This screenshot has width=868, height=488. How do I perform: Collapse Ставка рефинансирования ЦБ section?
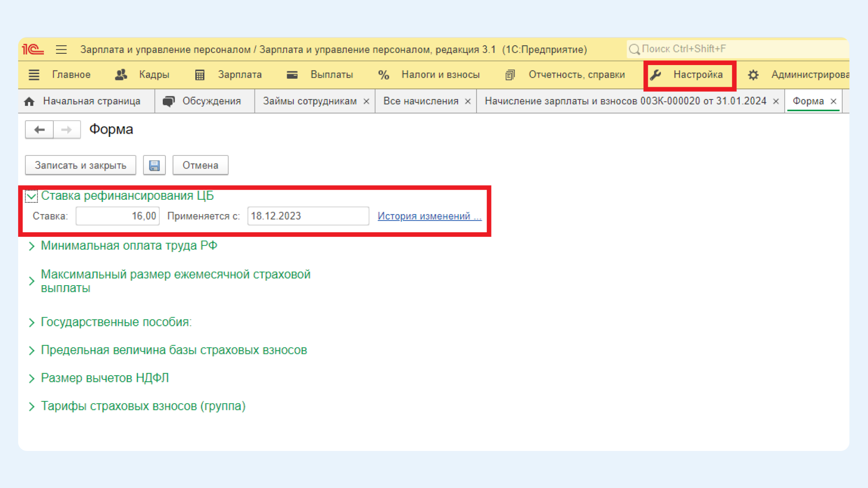[x=31, y=197]
